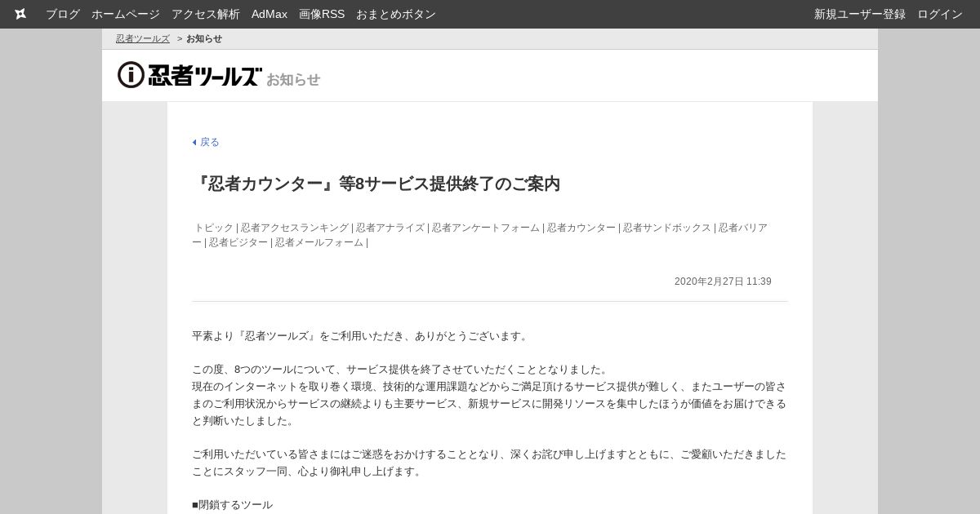Screen dimensions: 980x514
Task: Click the ■閉鎖するツール heading
Action: point(233,505)
